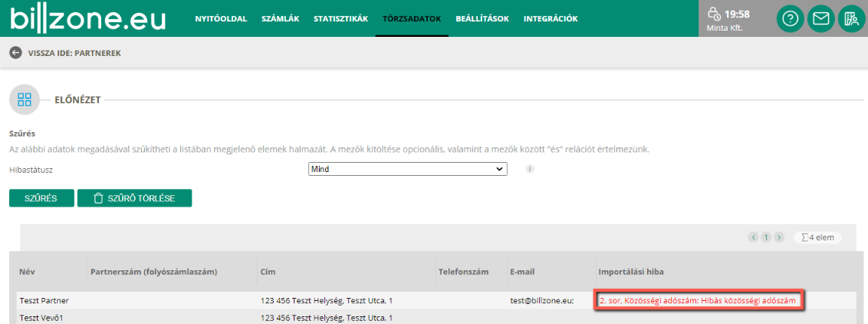The height and width of the screenshot is (324, 868).
Task: Click the Telefonszám column header
Action: click(463, 272)
